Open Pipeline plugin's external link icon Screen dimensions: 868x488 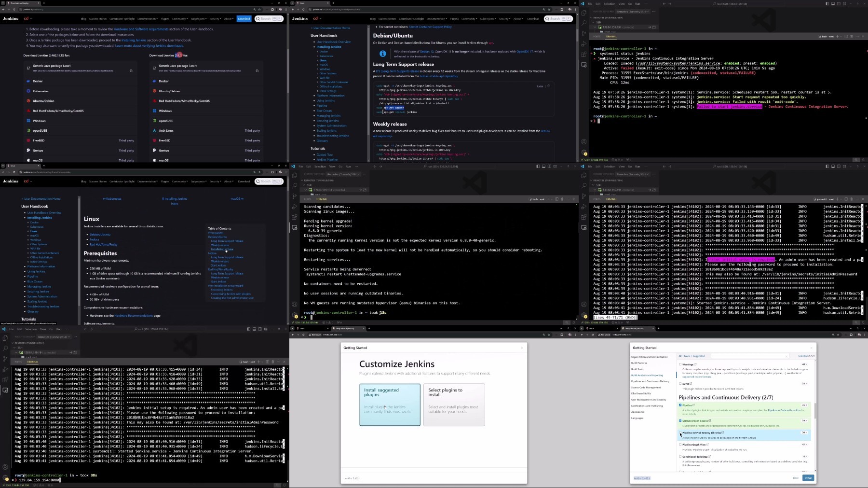click(694, 405)
